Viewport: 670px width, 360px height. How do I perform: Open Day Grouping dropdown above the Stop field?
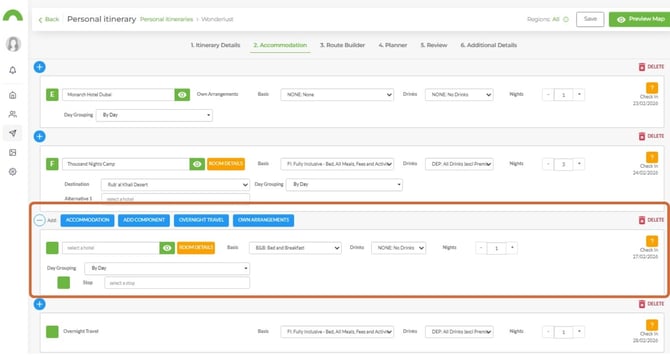click(x=167, y=268)
